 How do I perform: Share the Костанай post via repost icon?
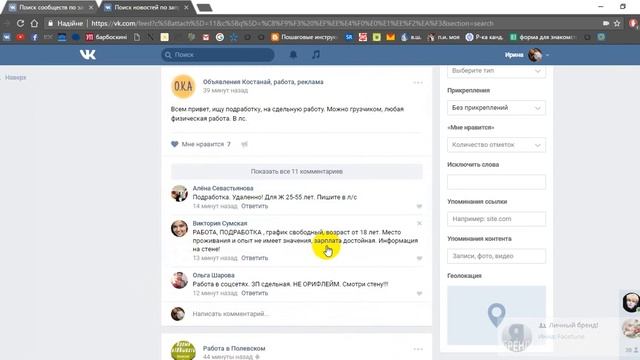pos(244,144)
